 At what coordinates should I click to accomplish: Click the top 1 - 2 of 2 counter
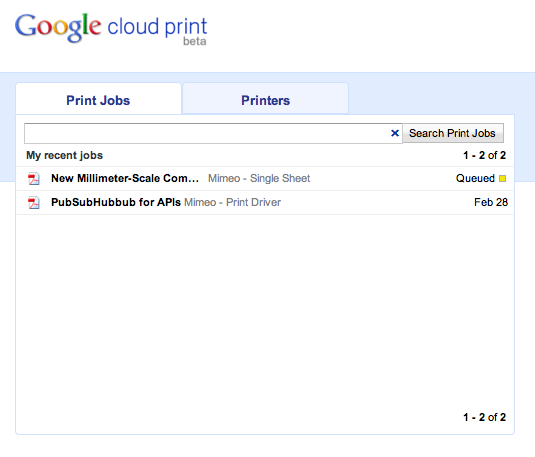[485, 155]
